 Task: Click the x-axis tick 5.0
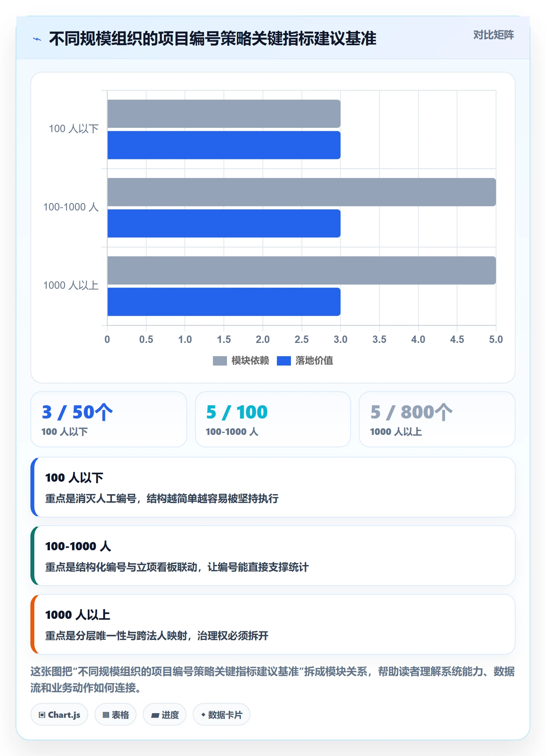pyautogui.click(x=496, y=339)
